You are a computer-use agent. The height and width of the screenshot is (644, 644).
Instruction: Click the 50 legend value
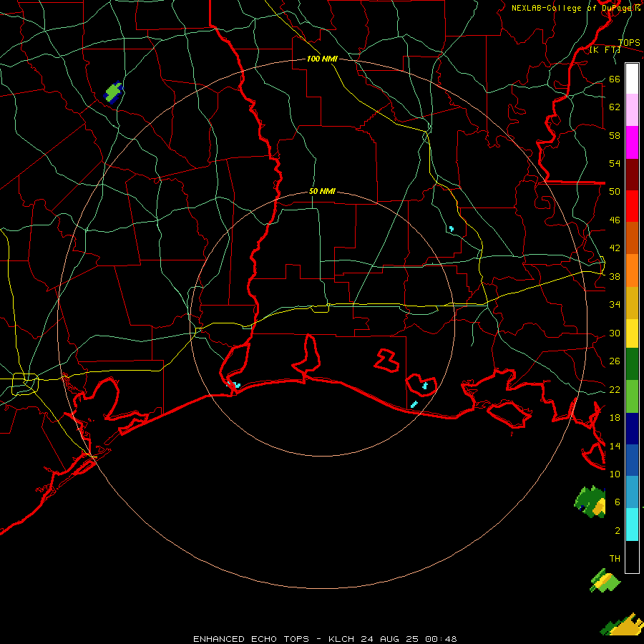pos(615,191)
